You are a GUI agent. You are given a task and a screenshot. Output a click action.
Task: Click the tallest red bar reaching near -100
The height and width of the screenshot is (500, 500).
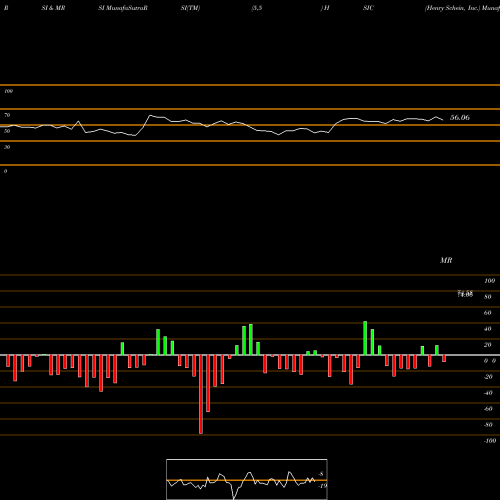point(201,394)
